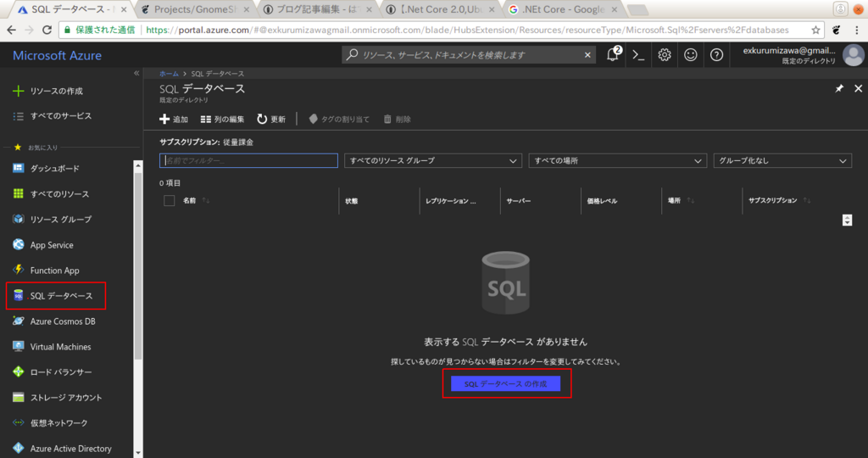Click 列の編集 in the toolbar
868x458 pixels.
pyautogui.click(x=223, y=119)
